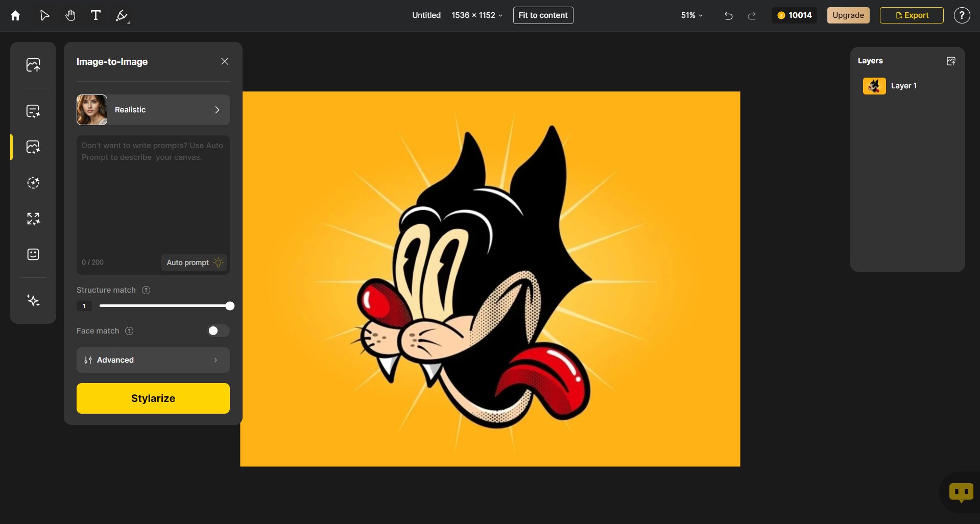Click the Fit to content button

coord(543,15)
